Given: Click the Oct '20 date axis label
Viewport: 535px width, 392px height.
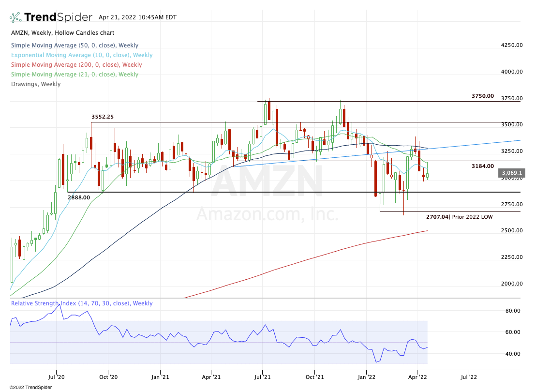Looking at the screenshot, I should click(x=108, y=377).
